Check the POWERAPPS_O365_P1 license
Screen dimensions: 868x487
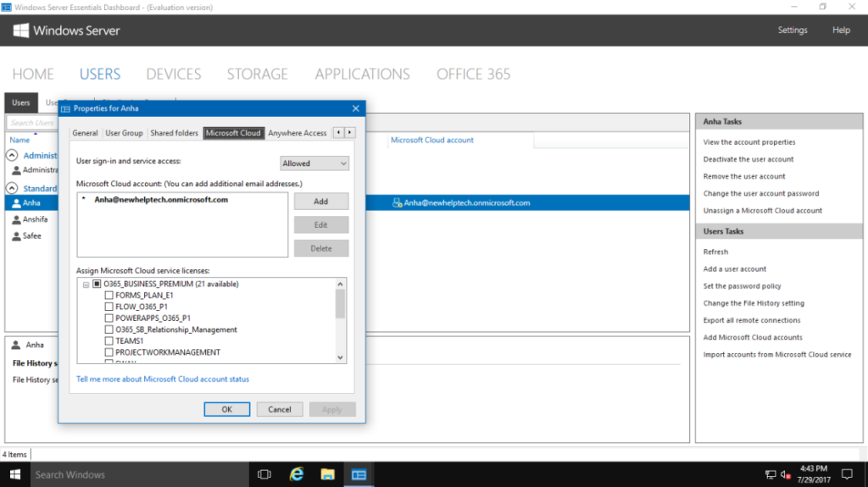(108, 318)
